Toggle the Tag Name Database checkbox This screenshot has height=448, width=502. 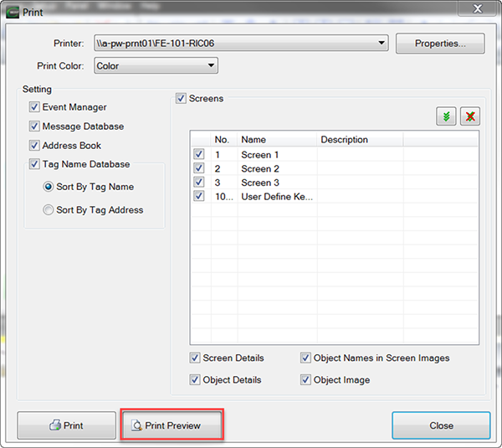tap(34, 165)
